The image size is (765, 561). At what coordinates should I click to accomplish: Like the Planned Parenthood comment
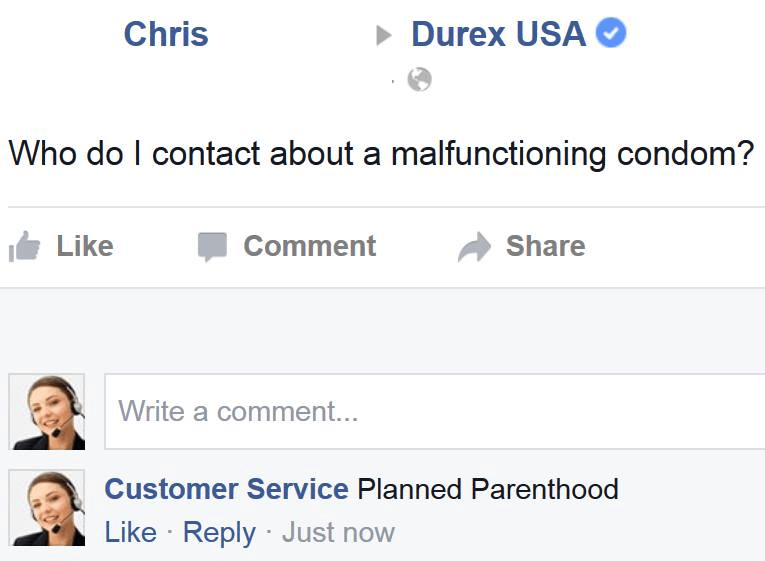[131, 532]
